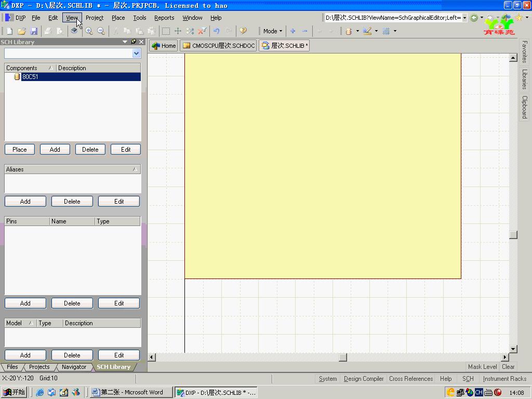Open the File menu
The width and height of the screenshot is (532, 399).
[x=36, y=18]
